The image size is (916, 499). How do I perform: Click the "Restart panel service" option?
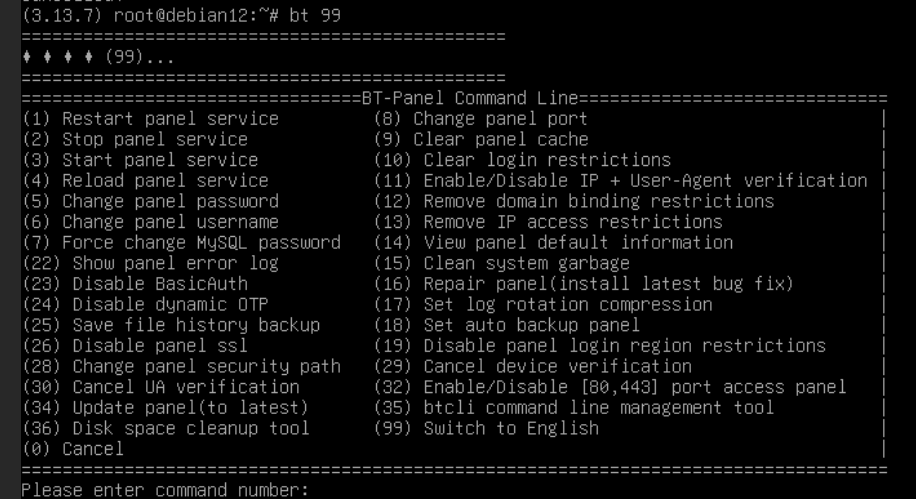150,119
